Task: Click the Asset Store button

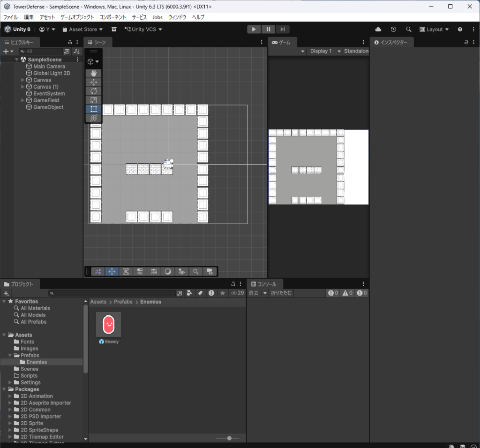Action: (82, 29)
